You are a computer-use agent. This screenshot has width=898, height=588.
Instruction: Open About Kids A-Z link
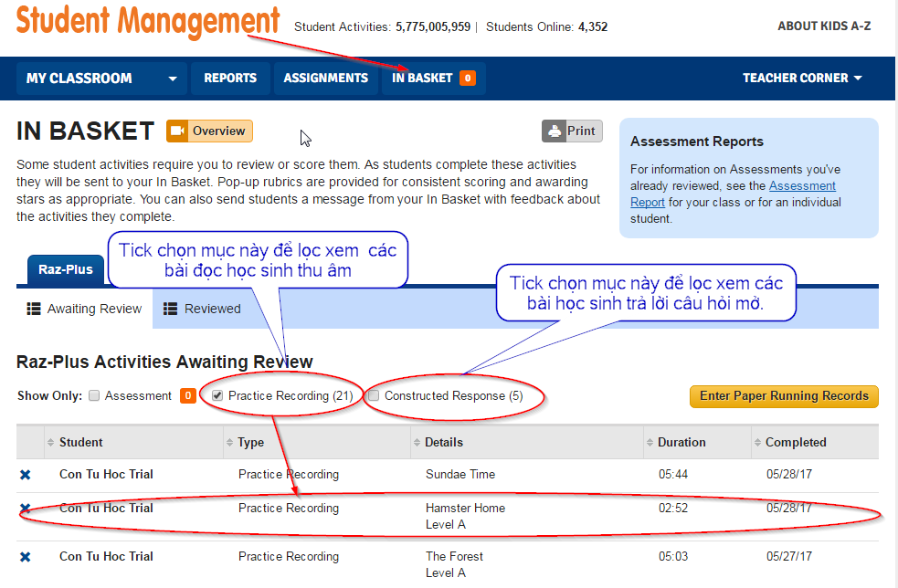tap(824, 26)
